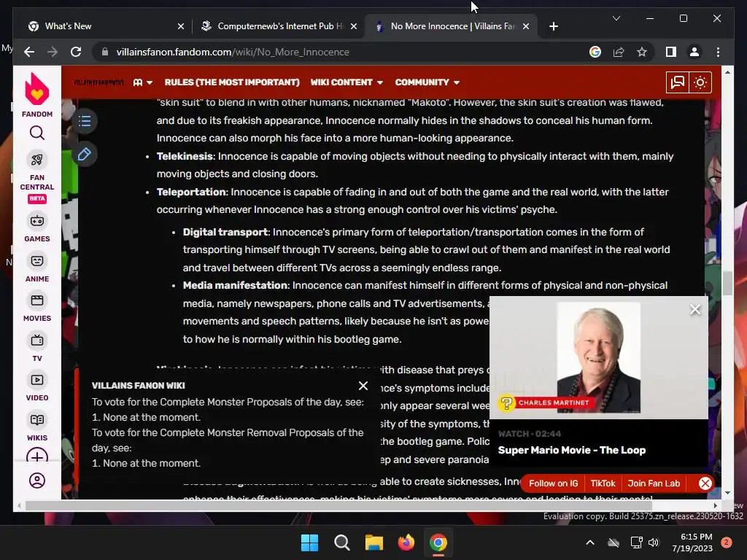The height and width of the screenshot is (560, 747).
Task: Open Rules (The Most Important) menu
Action: point(232,82)
